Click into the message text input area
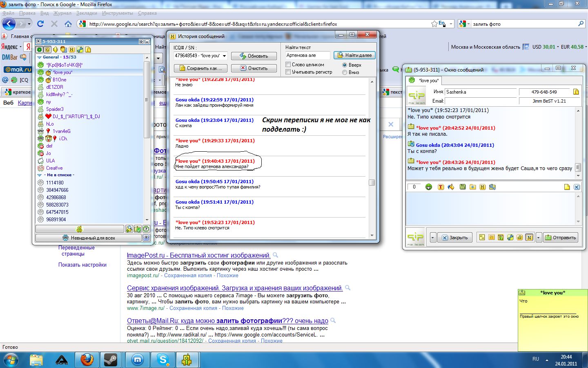The height and width of the screenshot is (368, 588). [x=490, y=208]
